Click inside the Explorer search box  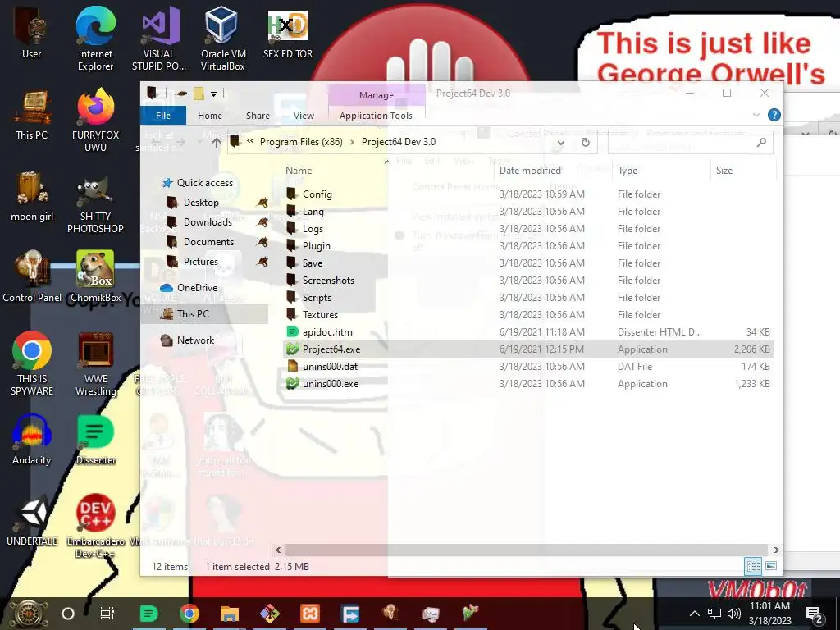tap(690, 143)
